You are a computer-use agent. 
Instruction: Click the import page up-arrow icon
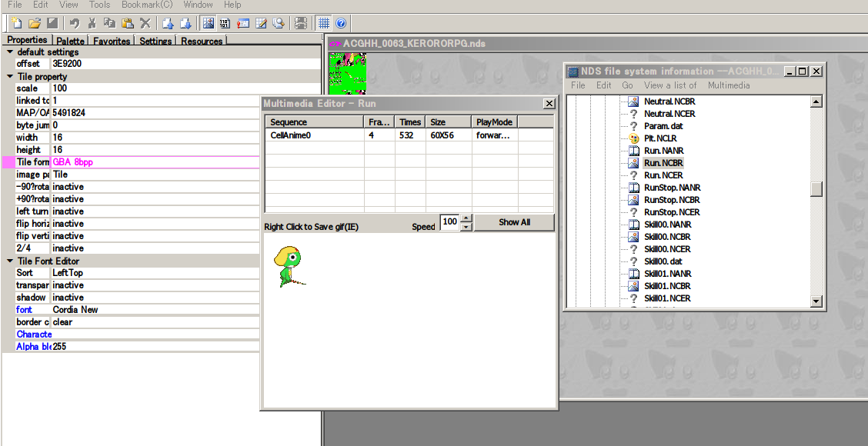(x=169, y=23)
